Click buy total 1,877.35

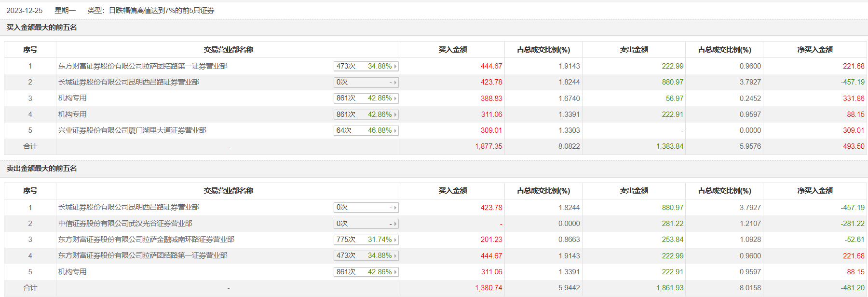pos(488,146)
